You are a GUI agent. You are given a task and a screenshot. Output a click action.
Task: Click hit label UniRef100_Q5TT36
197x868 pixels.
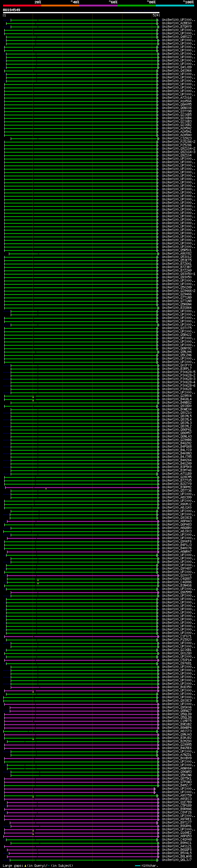tap(177, 491)
